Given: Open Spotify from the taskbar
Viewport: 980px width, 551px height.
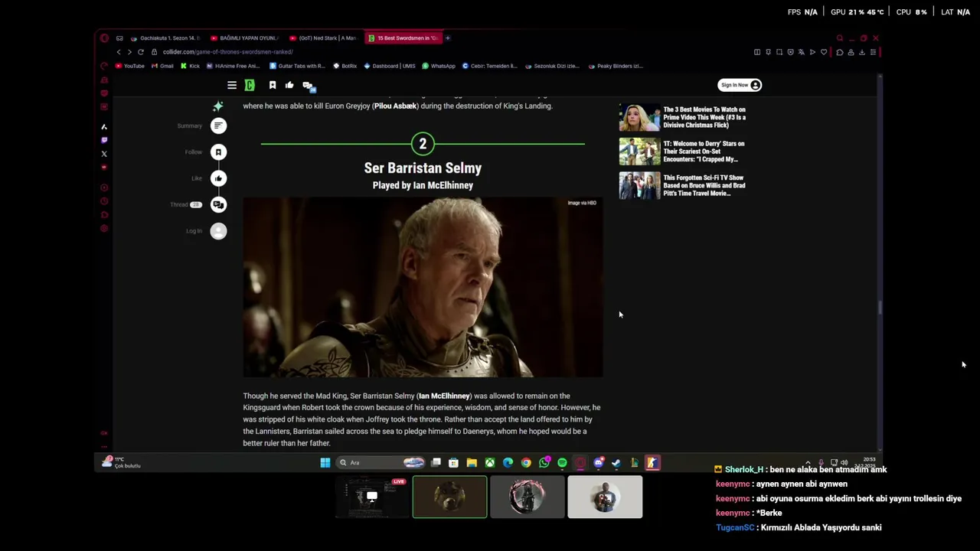Looking at the screenshot, I should (x=562, y=462).
